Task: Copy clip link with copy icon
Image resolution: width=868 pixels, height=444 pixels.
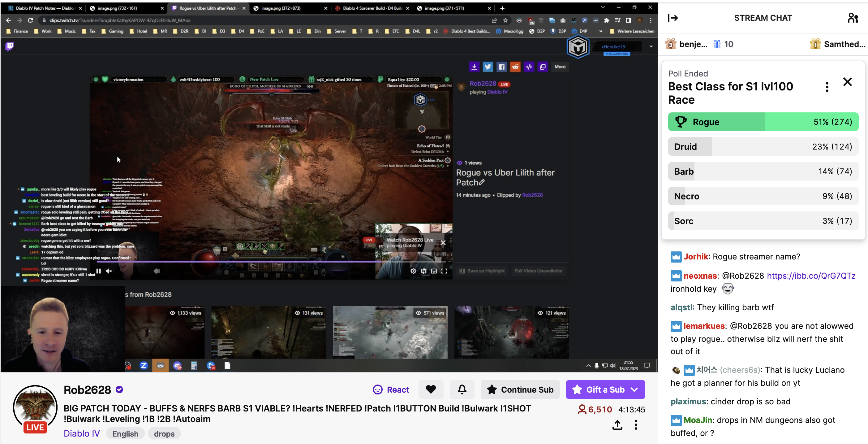Action: (543, 67)
